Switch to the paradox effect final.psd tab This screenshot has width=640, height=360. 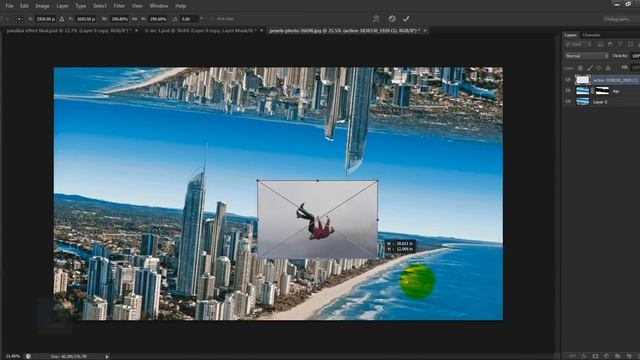pyautogui.click(x=69, y=31)
